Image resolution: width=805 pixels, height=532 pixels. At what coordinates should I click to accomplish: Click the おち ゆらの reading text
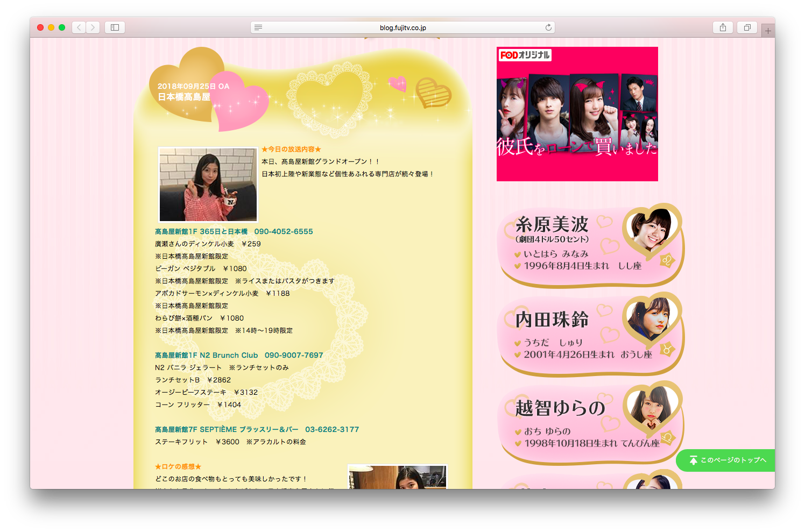[547, 431]
